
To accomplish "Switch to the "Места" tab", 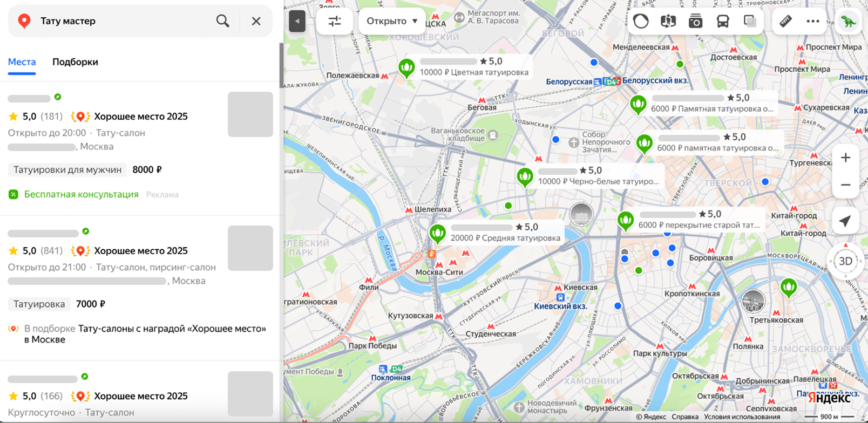I will click(x=22, y=62).
